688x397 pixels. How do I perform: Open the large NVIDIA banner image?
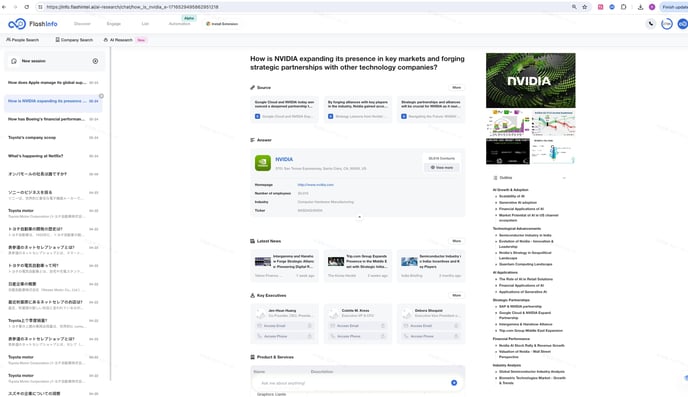tap(530, 80)
